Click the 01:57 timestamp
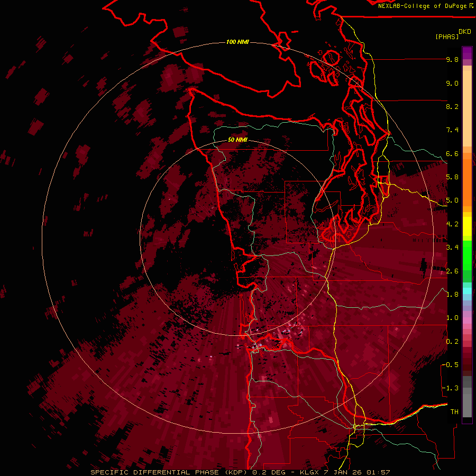 pyautogui.click(x=379, y=472)
